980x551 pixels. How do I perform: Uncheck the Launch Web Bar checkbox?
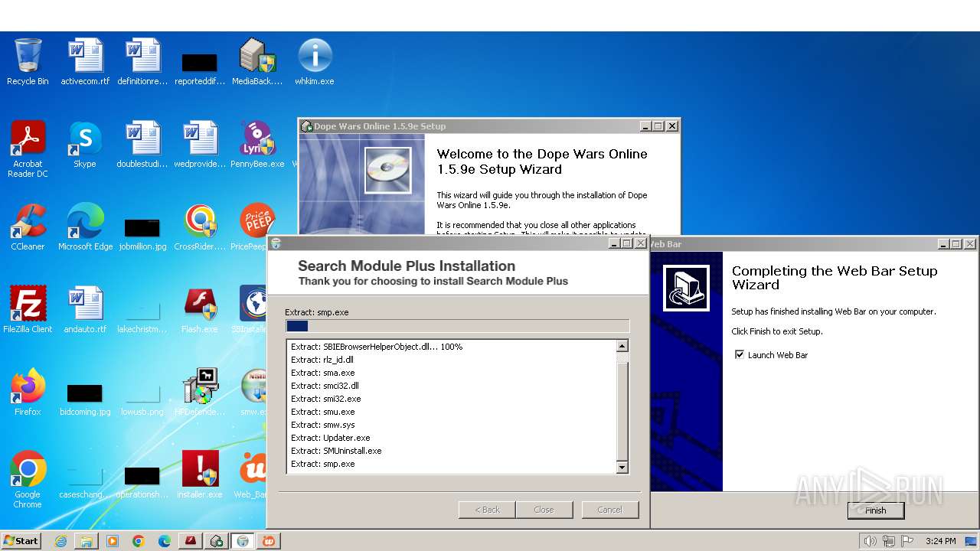click(x=739, y=355)
